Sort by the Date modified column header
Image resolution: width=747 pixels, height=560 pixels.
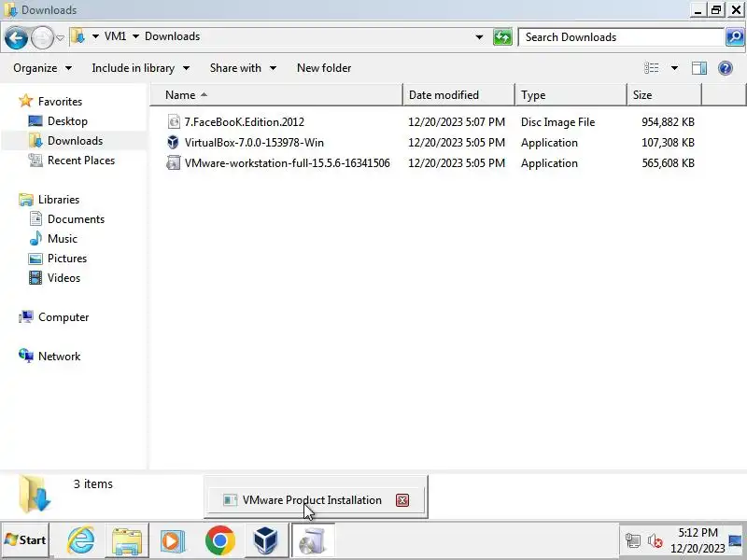(x=458, y=95)
